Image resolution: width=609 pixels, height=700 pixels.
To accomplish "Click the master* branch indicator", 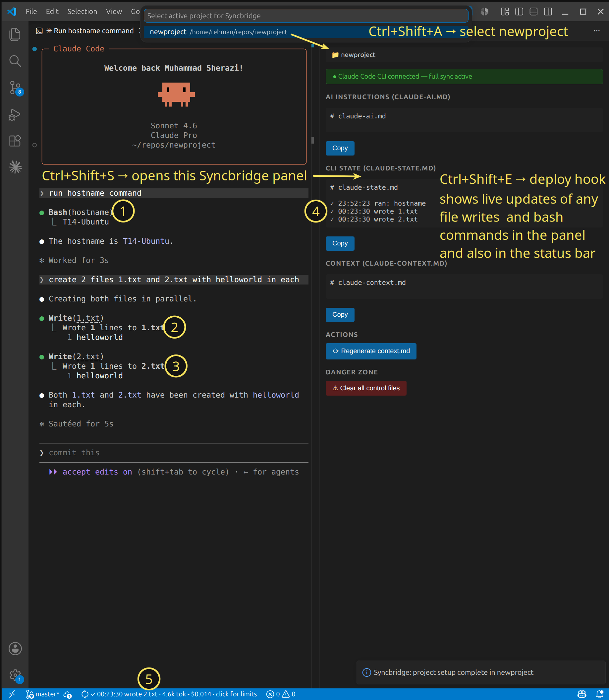I will point(43,694).
